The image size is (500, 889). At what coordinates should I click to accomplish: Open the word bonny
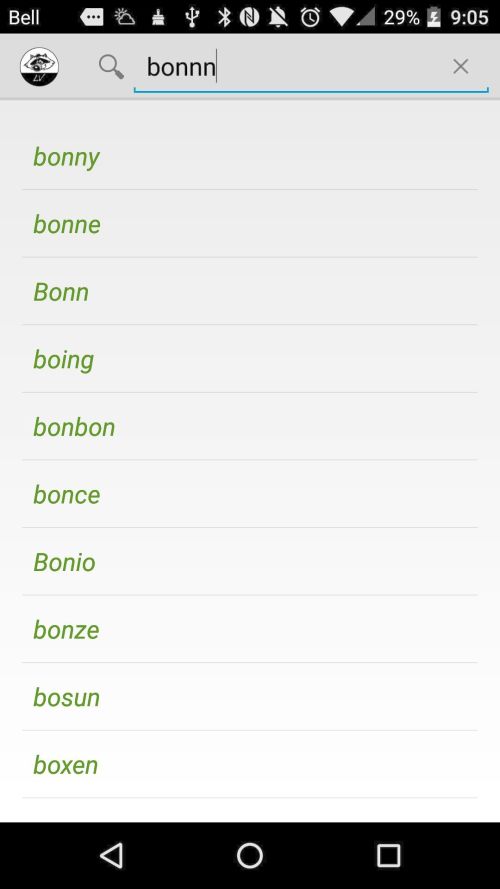coord(249,156)
